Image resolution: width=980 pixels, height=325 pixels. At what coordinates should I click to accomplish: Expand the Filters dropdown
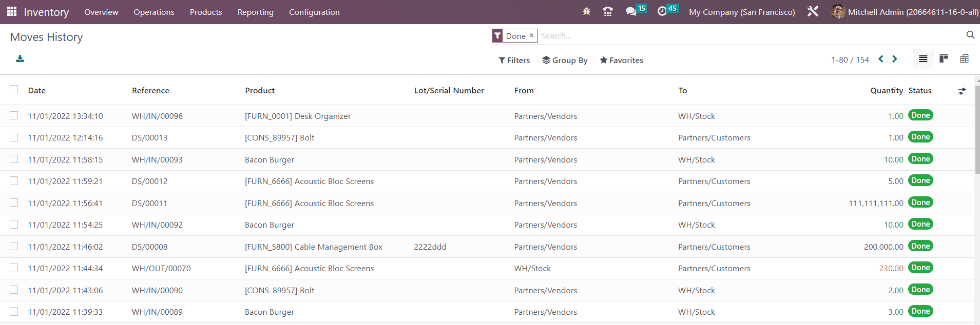tap(514, 60)
